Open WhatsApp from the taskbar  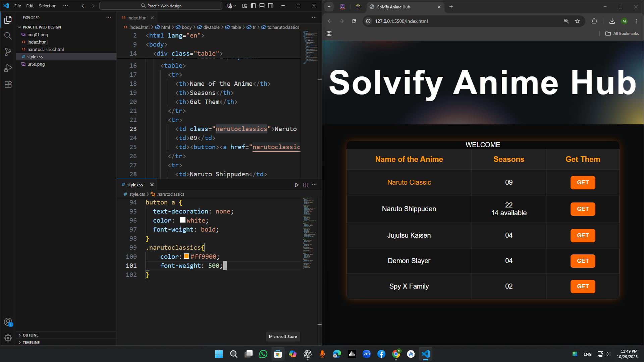coord(263,354)
